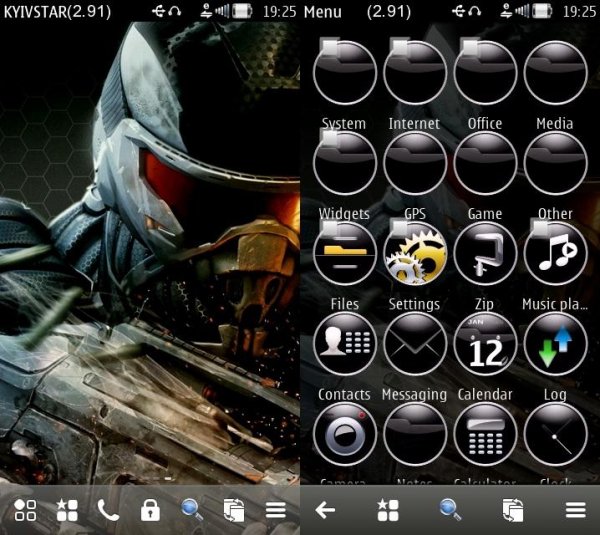600x535 pixels.
Task: Open the Widgets folder
Action: [x=344, y=163]
